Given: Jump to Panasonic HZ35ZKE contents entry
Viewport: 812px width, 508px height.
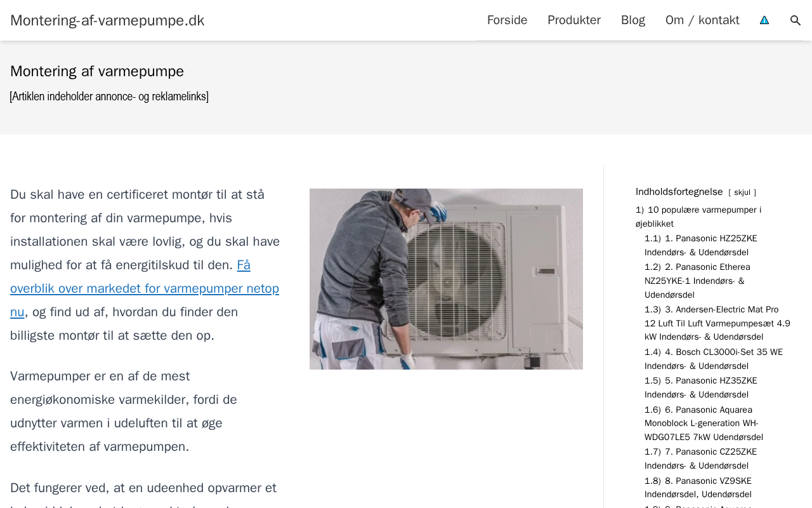Looking at the screenshot, I should 701,387.
